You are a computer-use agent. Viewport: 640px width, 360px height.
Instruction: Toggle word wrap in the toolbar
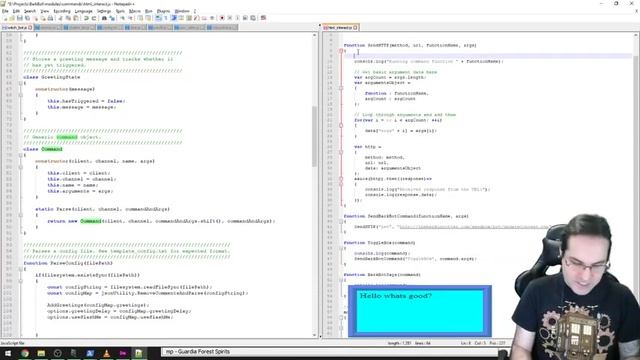[x=157, y=18]
